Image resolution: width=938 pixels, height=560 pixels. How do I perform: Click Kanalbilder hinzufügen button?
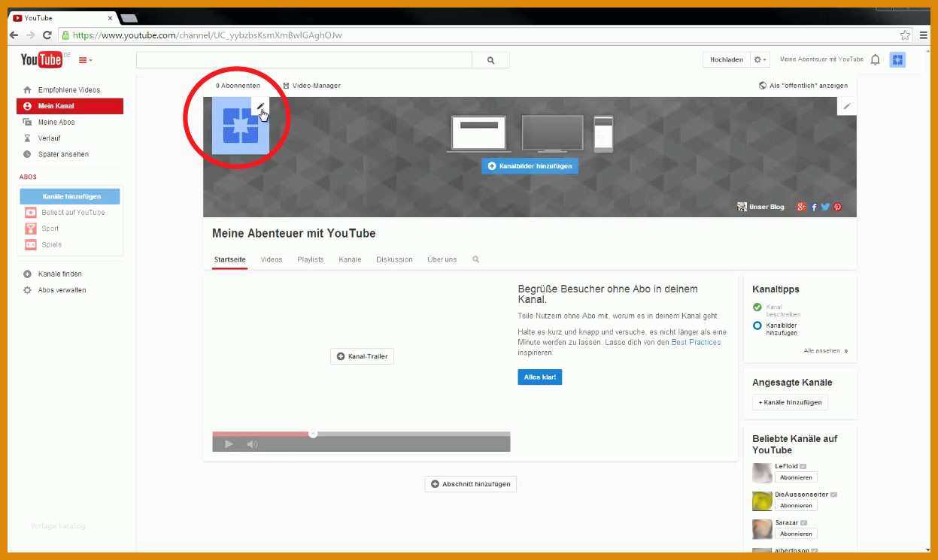[530, 165]
